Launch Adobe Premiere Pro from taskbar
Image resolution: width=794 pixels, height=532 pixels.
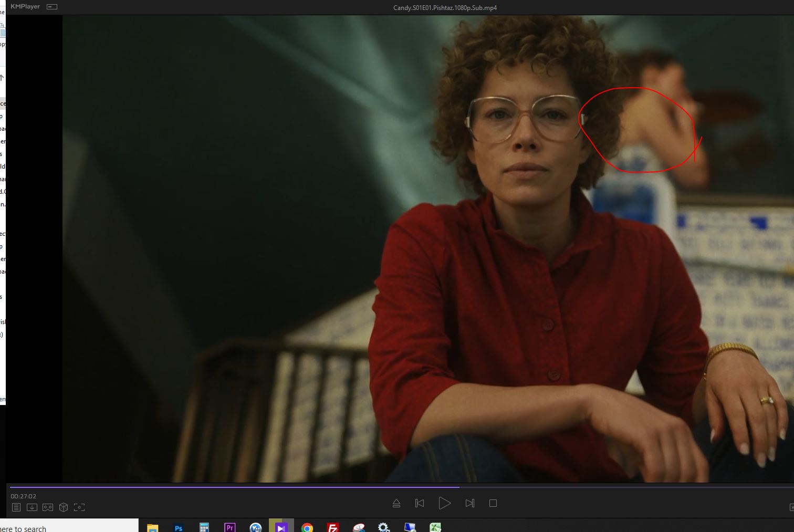(x=229, y=527)
